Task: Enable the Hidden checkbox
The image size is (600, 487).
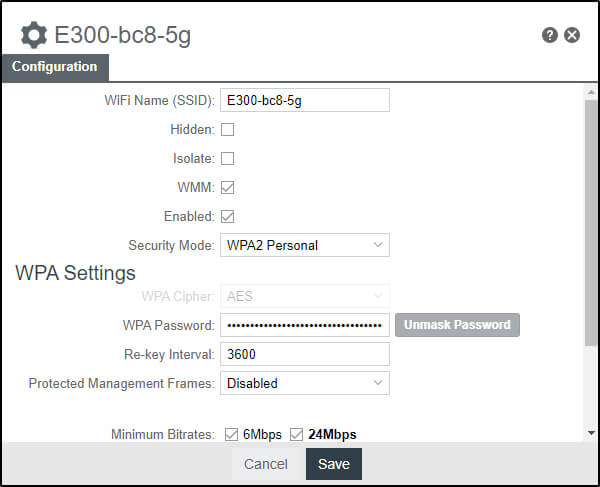Action: [x=228, y=129]
